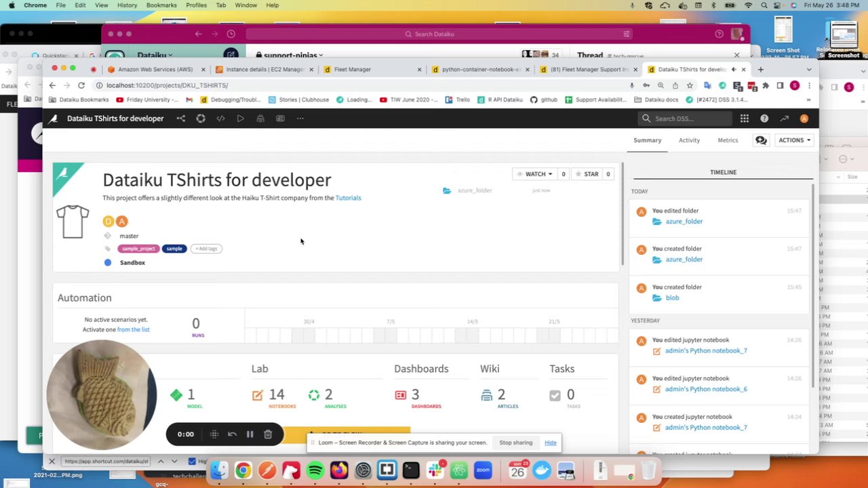The height and width of the screenshot is (488, 868).
Task: Open Terminal from the dock
Action: pos(411,470)
